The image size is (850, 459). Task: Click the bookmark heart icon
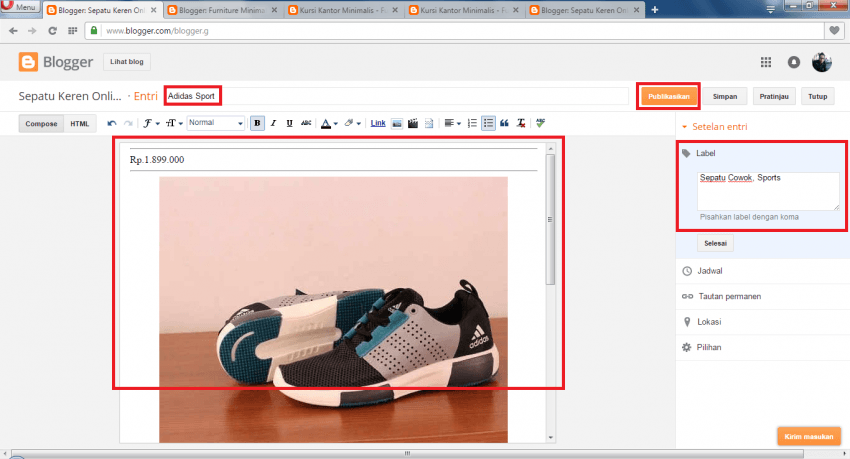coord(835,31)
